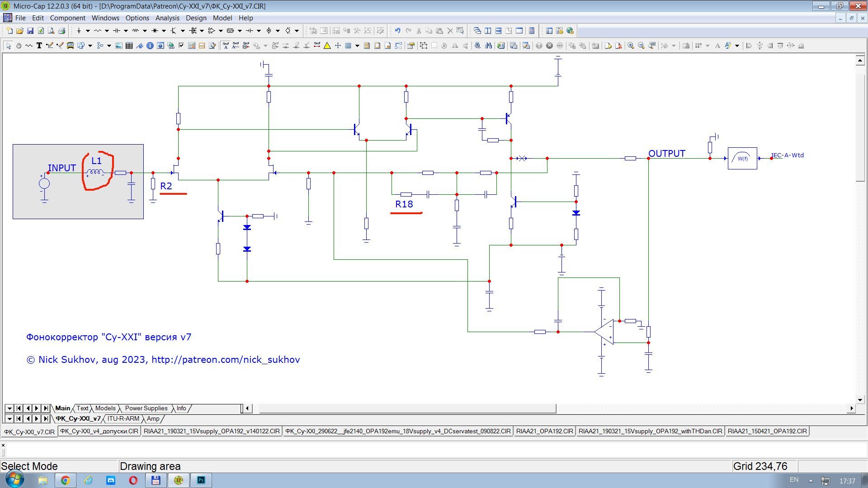The image size is (868, 488).
Task: Expand the capacitor component dropdown arrow
Action: 126,31
